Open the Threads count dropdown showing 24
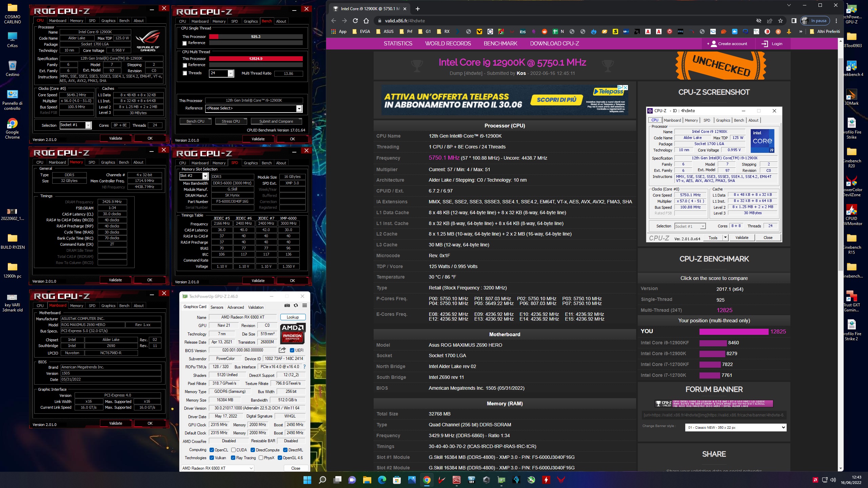This screenshot has height=488, width=868. click(x=231, y=73)
